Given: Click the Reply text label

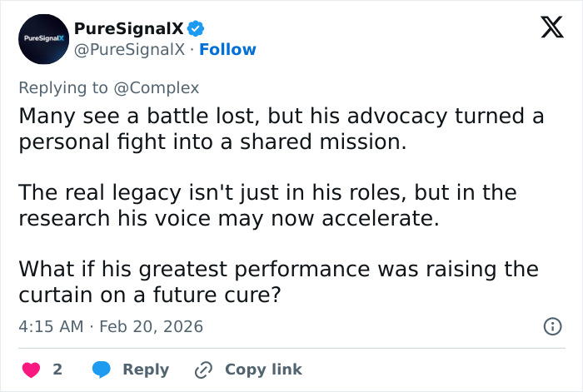Looking at the screenshot, I should pos(146,370).
